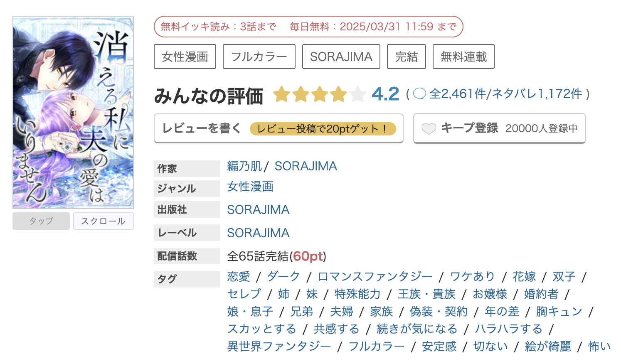Switch to the 女性漫画 genre tab
Screen dimensions: 621x364
(185, 56)
